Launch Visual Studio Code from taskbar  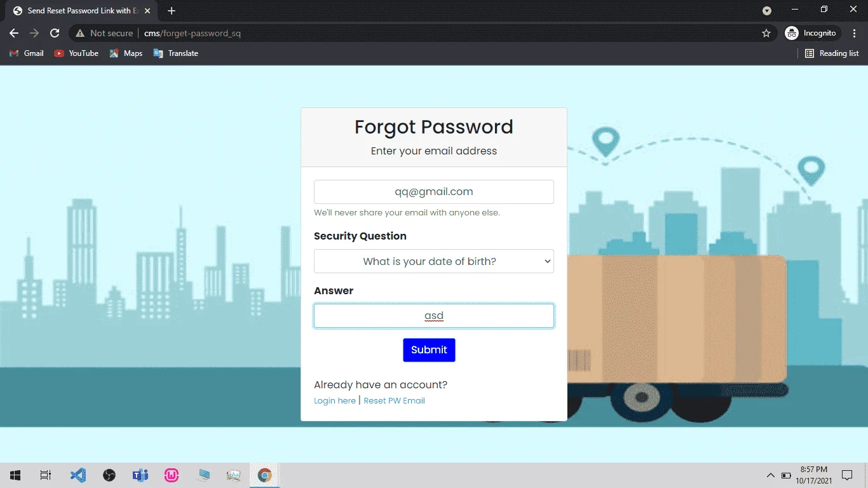[x=78, y=475]
